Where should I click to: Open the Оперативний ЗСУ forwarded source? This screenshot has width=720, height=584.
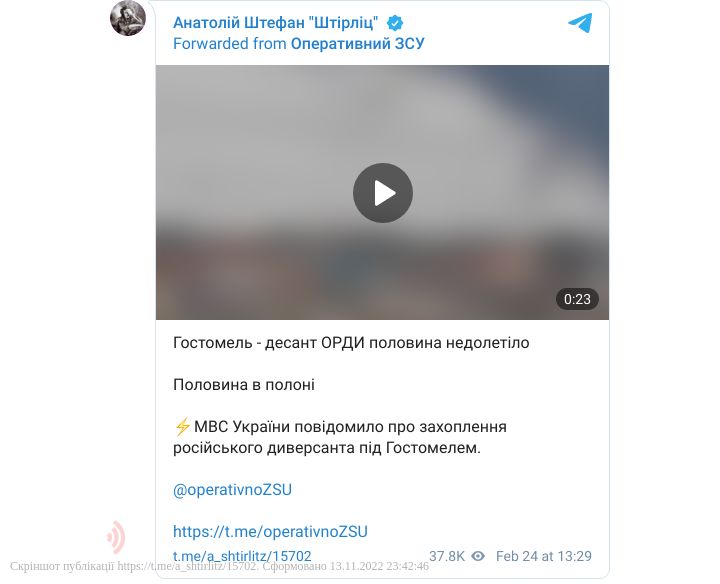(358, 44)
